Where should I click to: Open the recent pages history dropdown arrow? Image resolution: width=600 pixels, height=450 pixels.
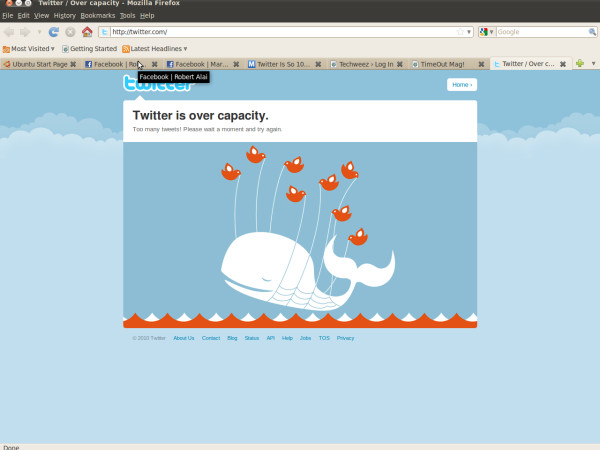point(39,33)
